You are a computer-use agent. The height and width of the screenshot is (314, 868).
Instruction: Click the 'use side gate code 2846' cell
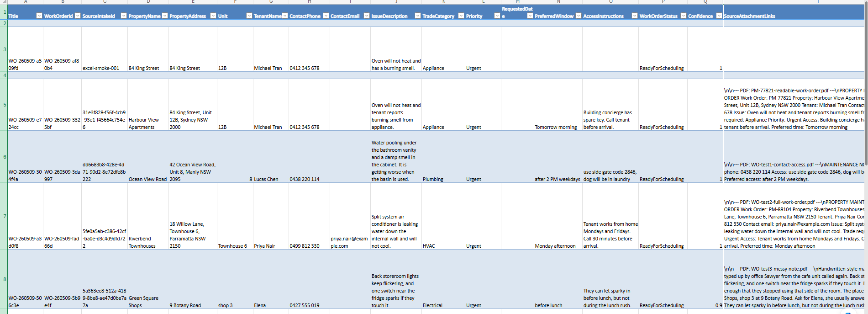[610, 157]
